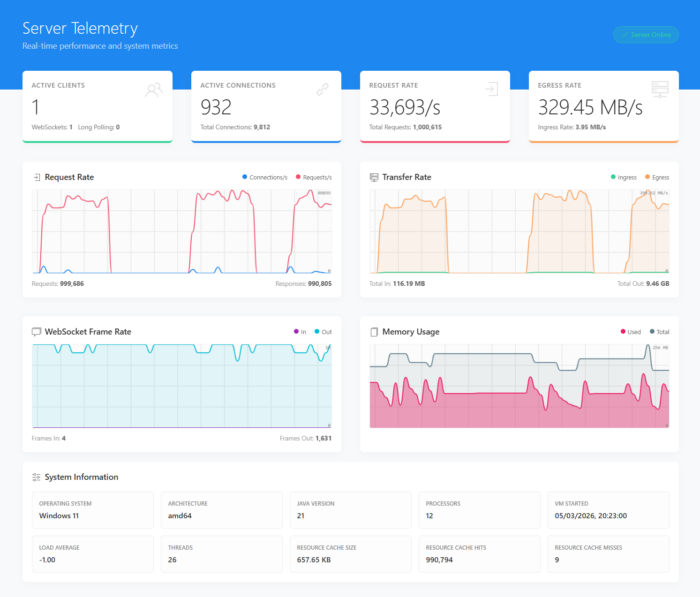Click the arrow icon on Request Rate card

(491, 89)
